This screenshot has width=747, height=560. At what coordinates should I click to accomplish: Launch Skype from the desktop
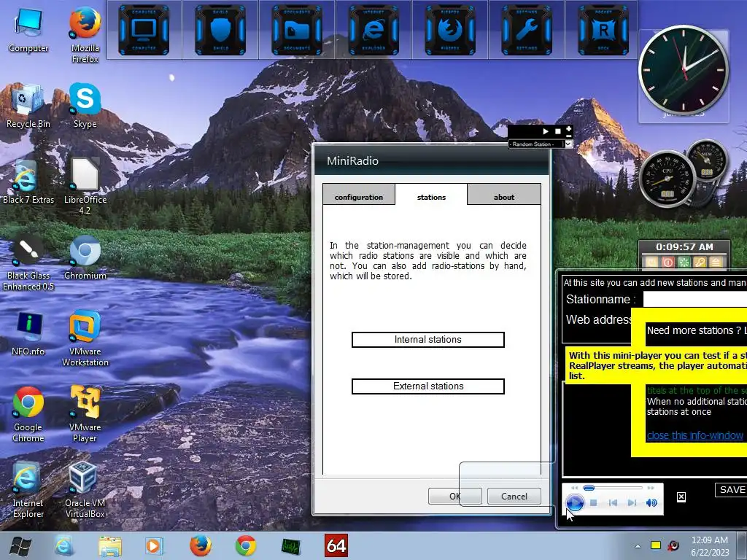85,106
